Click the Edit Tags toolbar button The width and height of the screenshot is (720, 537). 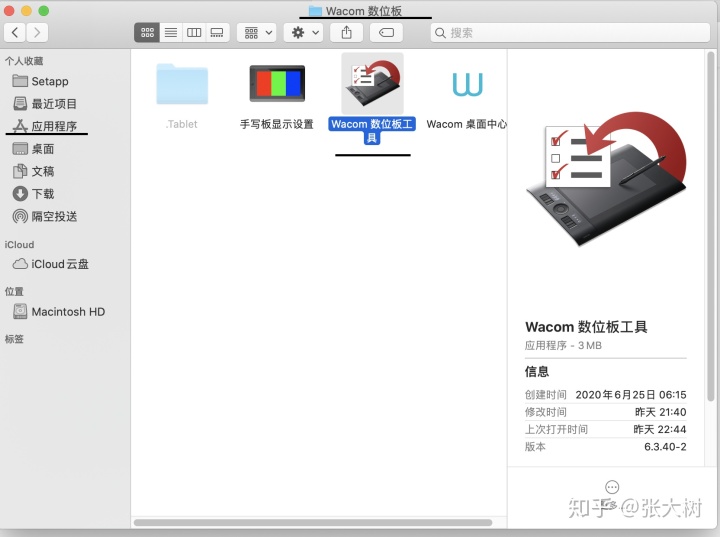(x=386, y=33)
